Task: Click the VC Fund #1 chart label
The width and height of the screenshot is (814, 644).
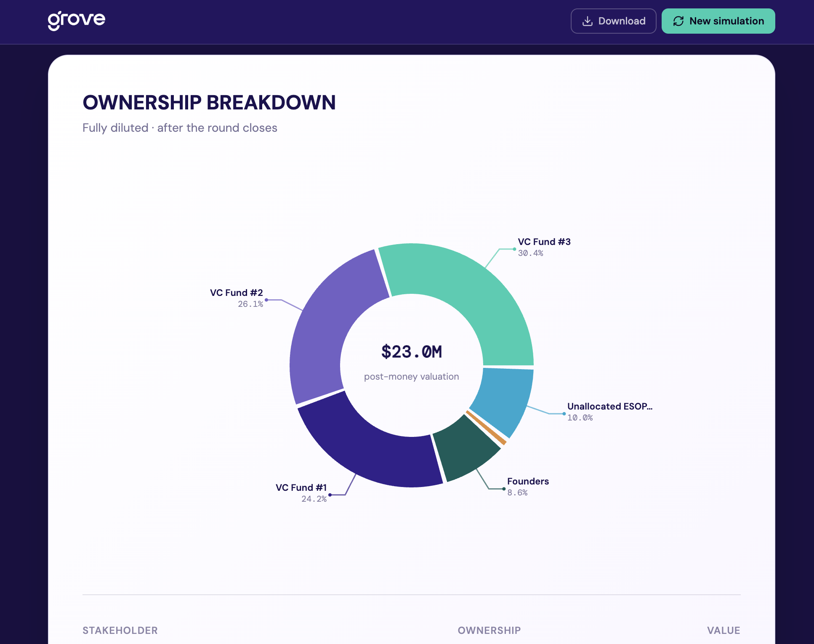Action: (301, 488)
